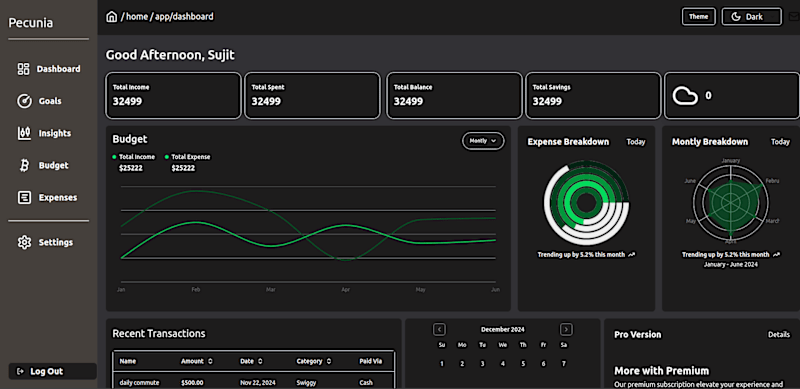Image resolution: width=800 pixels, height=389 pixels.
Task: Sort transactions by Date column
Action: coord(252,361)
